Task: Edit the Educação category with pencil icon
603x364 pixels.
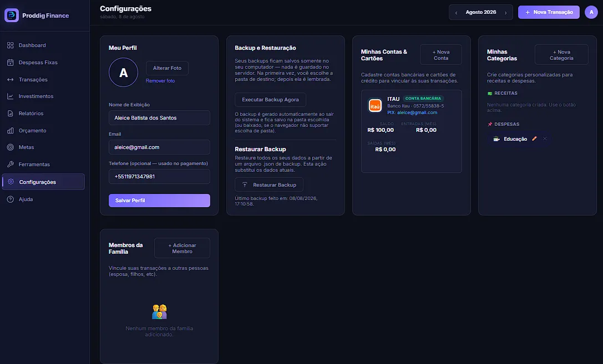Action: [534, 139]
